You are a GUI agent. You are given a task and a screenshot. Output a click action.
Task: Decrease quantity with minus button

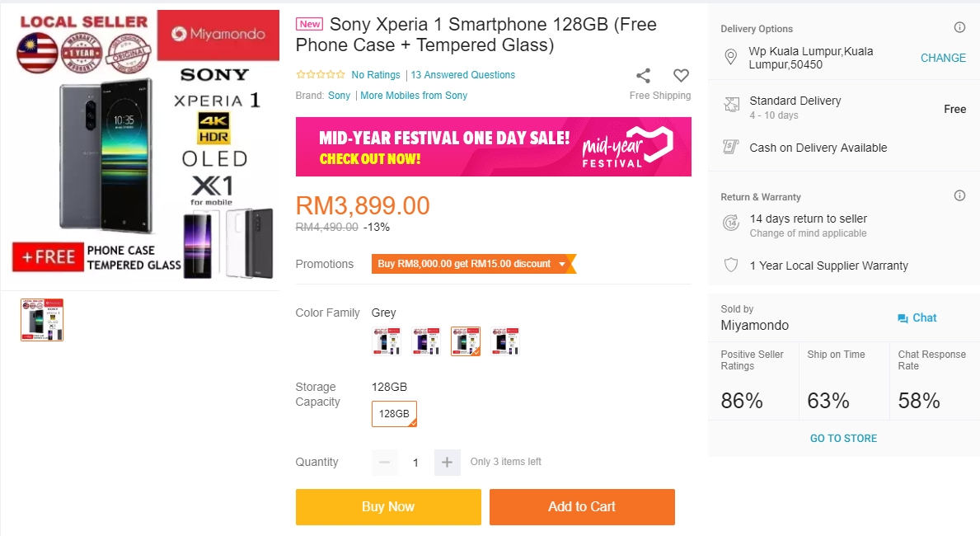click(x=384, y=463)
